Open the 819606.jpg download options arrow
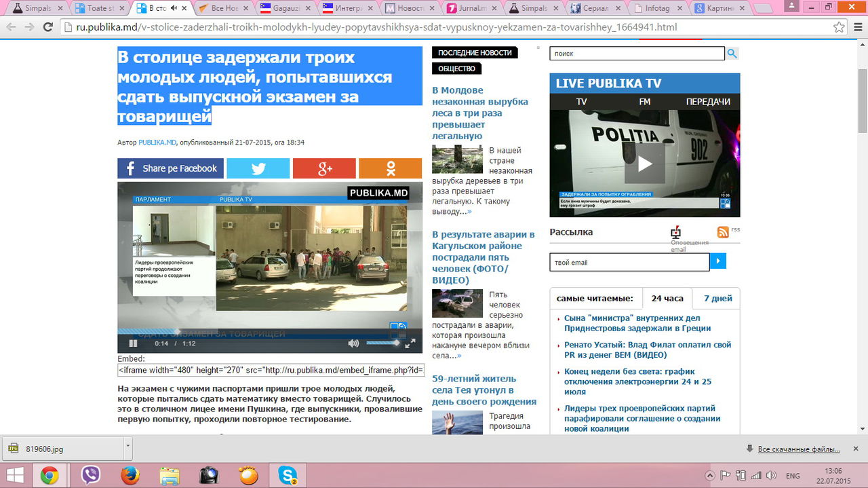 pos(127,448)
